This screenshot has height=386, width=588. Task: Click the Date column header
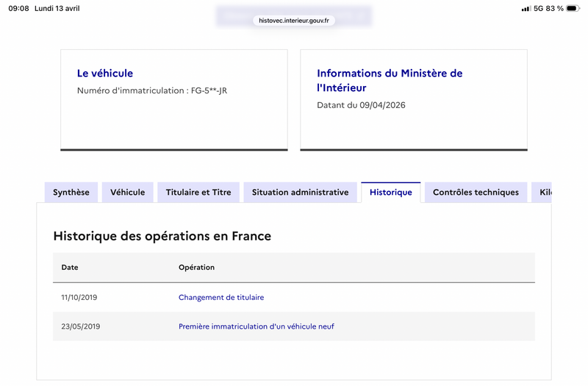(70, 268)
